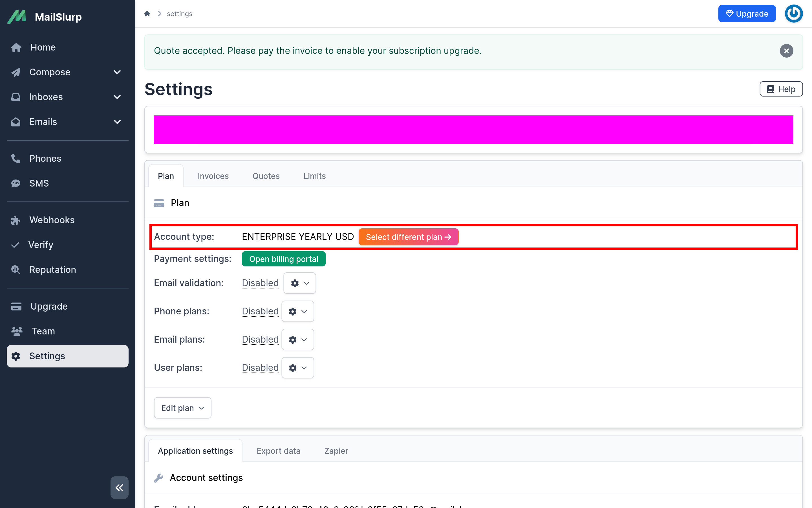Open User plans gear dropdown
812x508 pixels.
298,368
